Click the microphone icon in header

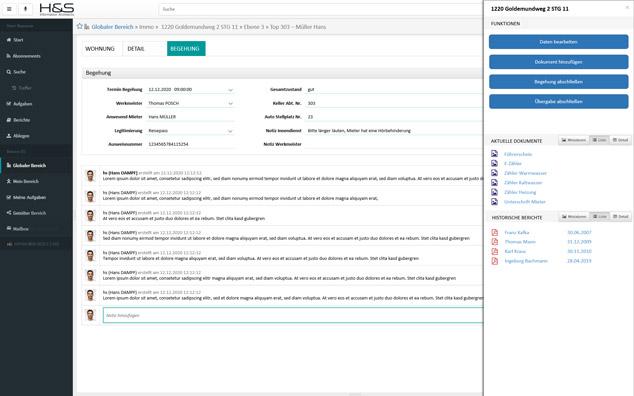pos(25,9)
